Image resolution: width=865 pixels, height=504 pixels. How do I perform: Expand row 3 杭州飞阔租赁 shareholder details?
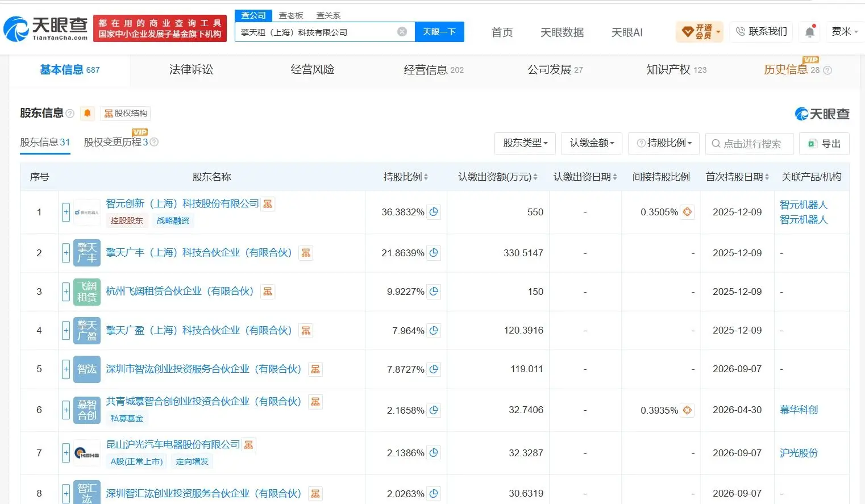tap(66, 291)
